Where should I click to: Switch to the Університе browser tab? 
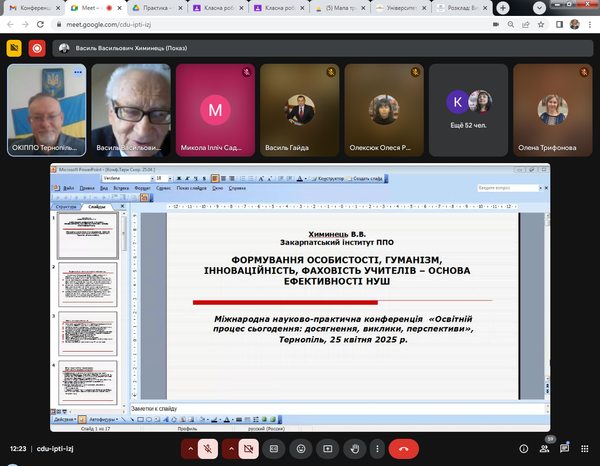tap(409, 7)
